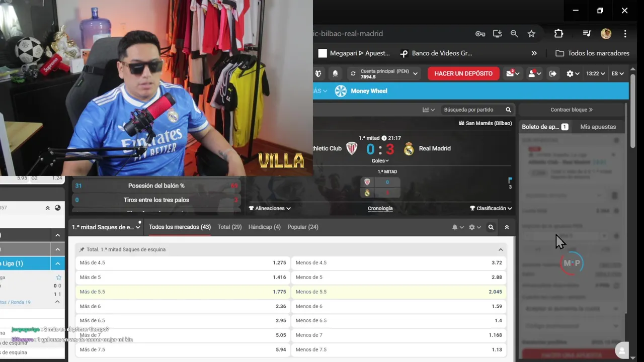This screenshot has width=644, height=362.
Task: Click the match search magnifier icon
Action: (x=508, y=110)
